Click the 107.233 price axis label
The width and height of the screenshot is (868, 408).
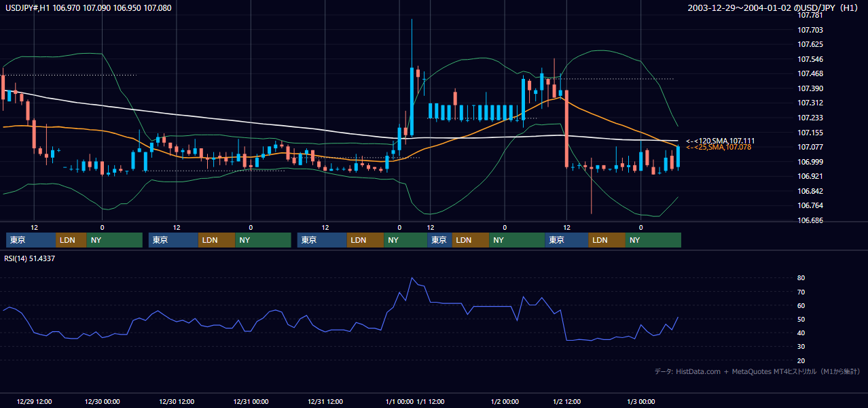(x=810, y=118)
